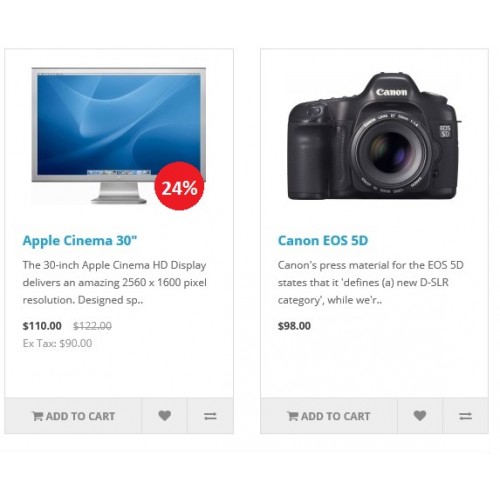500x500 pixels.
Task: Add Apple Cinema 30" to cart button text
Action: (80, 416)
